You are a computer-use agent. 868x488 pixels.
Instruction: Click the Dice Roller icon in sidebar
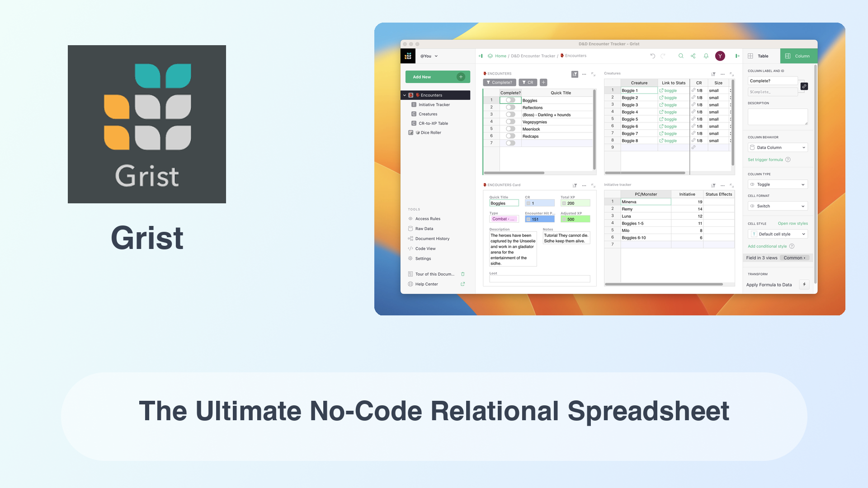[x=411, y=132]
